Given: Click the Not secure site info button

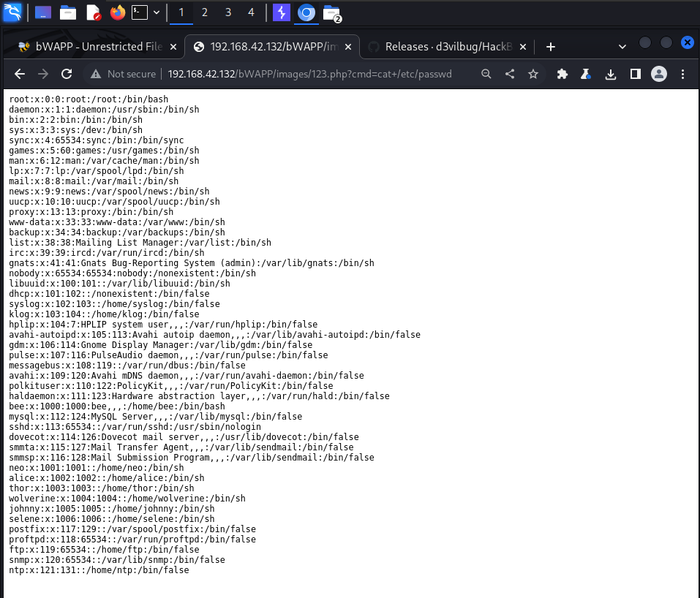Looking at the screenshot, I should point(123,74).
